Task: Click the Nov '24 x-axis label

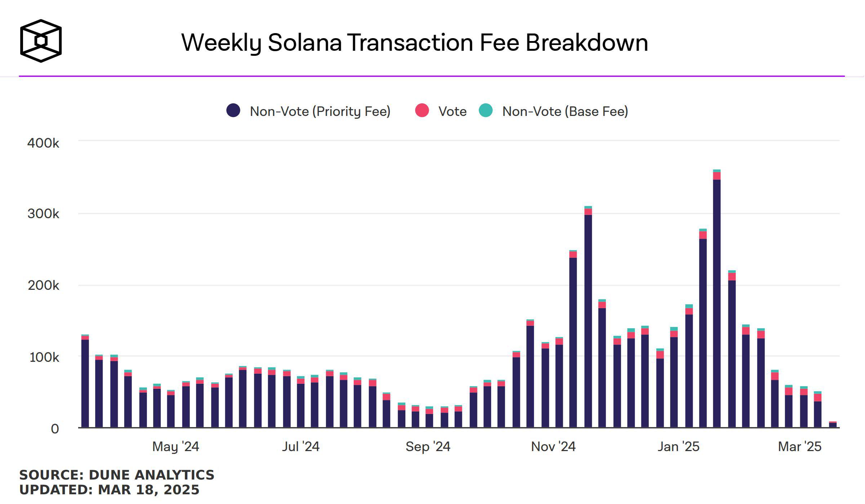Action: (x=553, y=447)
